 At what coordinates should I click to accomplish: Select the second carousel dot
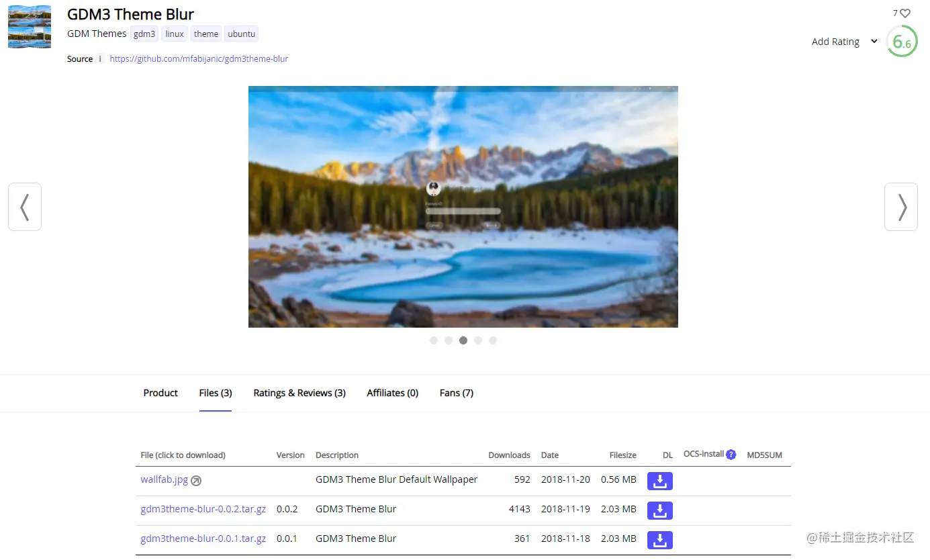point(449,340)
